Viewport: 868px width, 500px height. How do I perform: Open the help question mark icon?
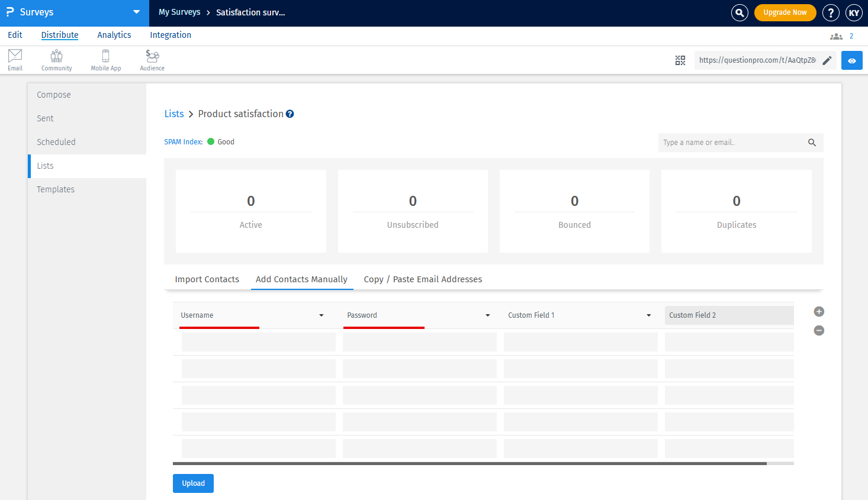[x=831, y=12]
